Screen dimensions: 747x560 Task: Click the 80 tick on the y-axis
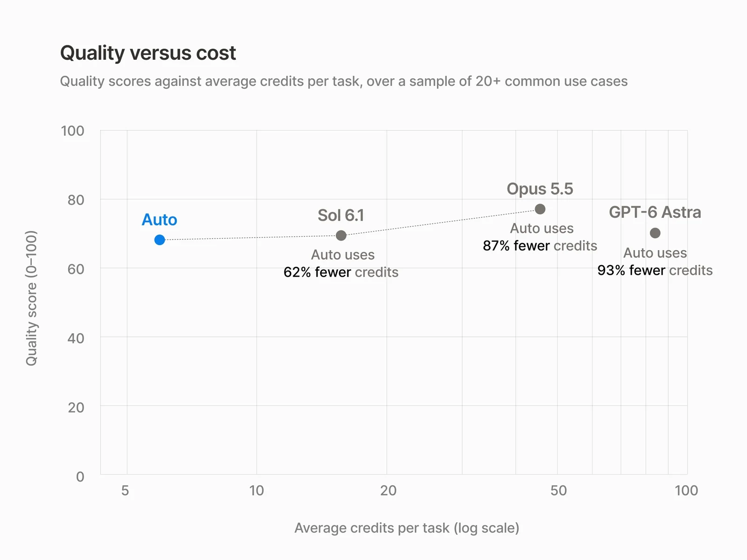click(76, 200)
